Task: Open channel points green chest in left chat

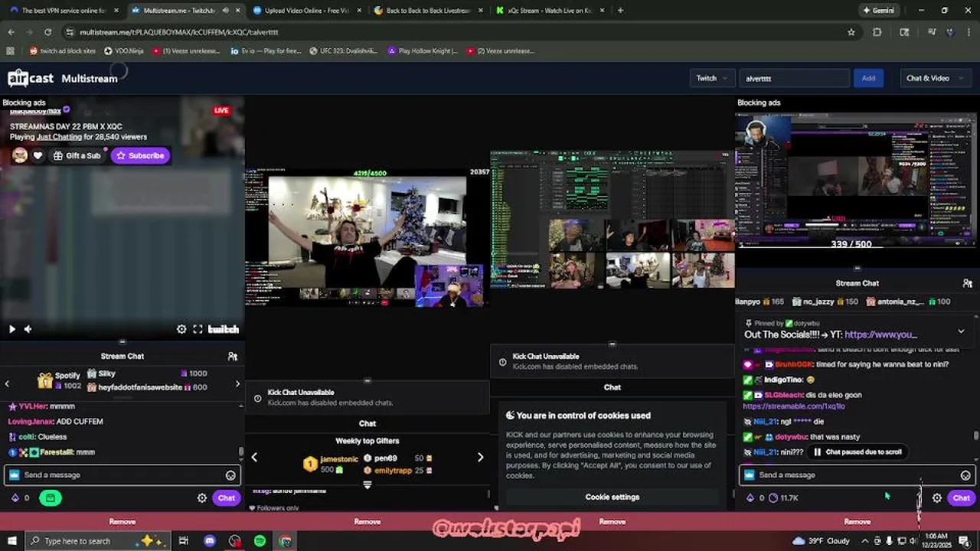Action: click(x=51, y=497)
